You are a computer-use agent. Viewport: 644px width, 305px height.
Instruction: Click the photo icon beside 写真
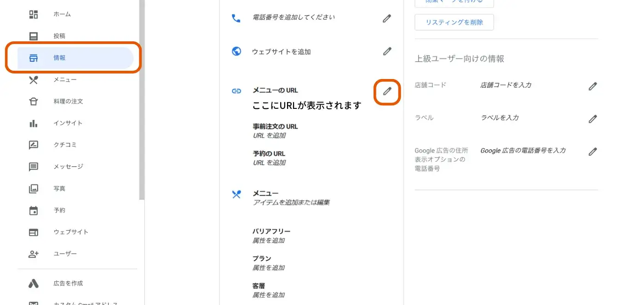coord(34,188)
